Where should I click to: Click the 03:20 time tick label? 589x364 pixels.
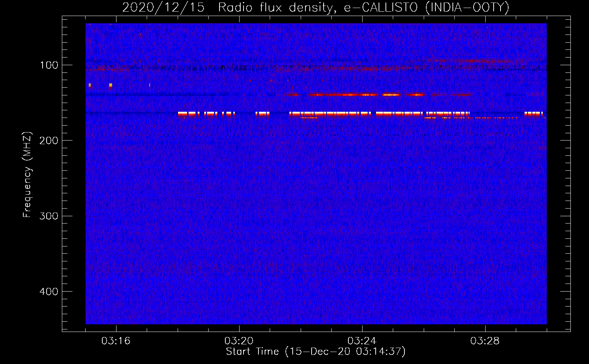pyautogui.click(x=239, y=341)
